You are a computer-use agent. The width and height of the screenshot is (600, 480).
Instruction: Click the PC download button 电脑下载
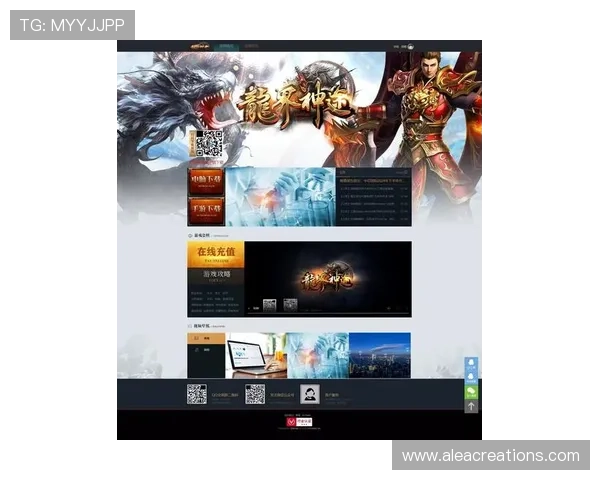click(206, 182)
